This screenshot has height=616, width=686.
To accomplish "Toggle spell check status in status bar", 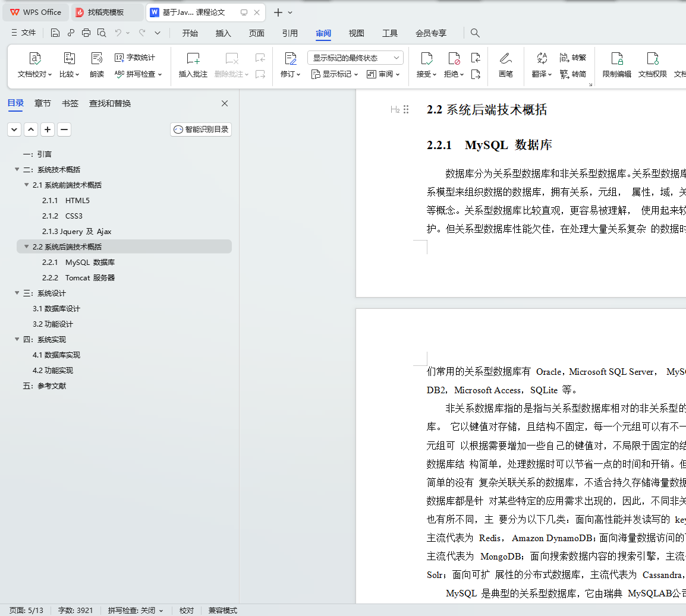I will (x=135, y=611).
